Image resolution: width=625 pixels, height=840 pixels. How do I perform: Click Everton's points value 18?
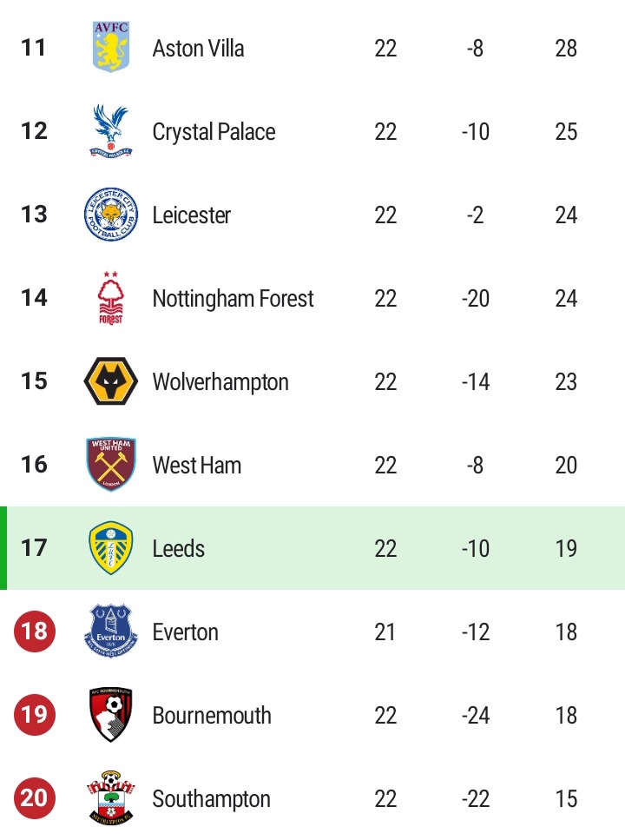[566, 632]
